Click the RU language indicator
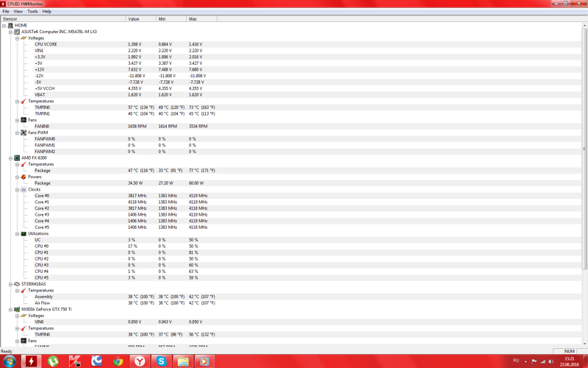The height and width of the screenshot is (368, 588). pos(516,361)
